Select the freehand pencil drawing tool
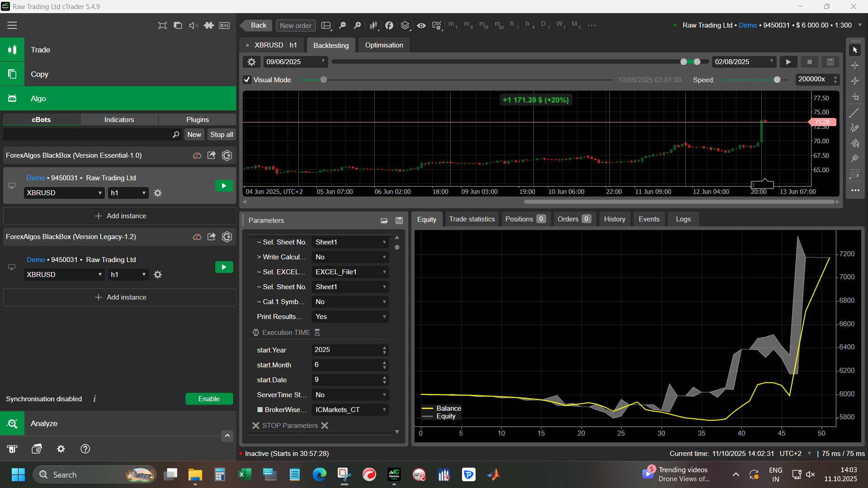This screenshot has width=868, height=488. pyautogui.click(x=854, y=128)
